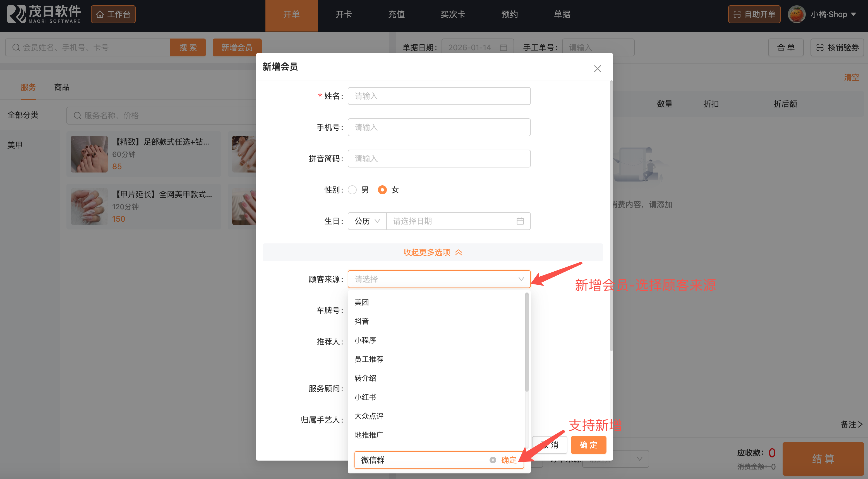Open the 公历 calendar type dropdown
The image size is (868, 479).
tap(367, 221)
